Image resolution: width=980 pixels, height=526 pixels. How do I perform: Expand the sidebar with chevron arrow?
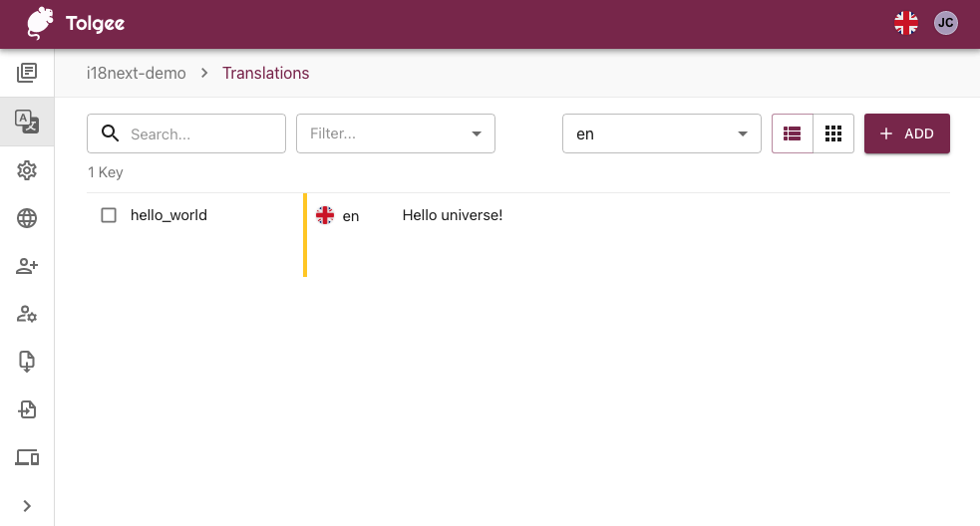click(27, 505)
